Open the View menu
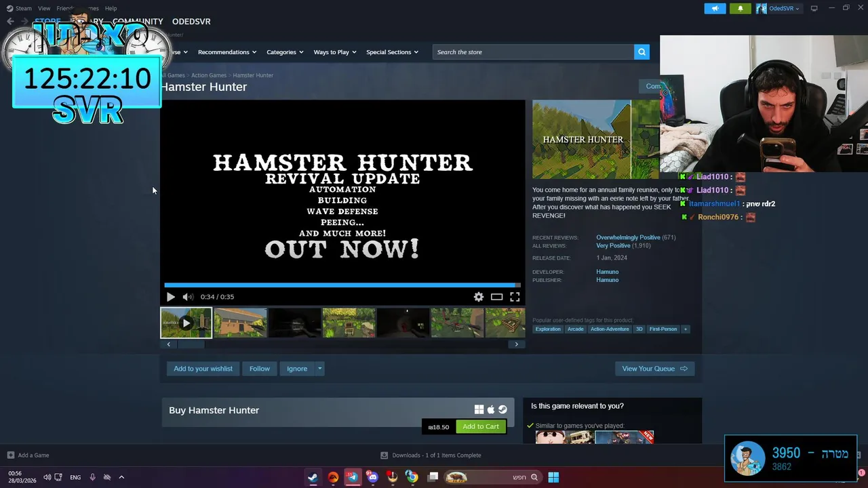 (x=44, y=8)
